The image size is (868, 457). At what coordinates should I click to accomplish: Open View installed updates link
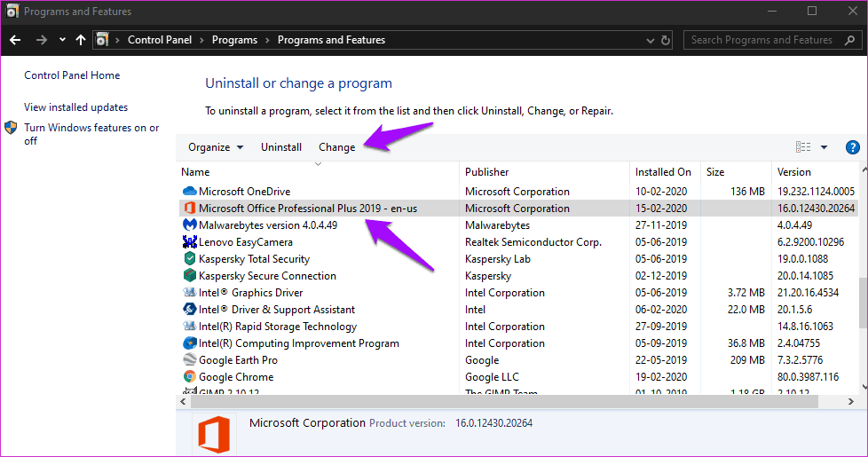(x=76, y=107)
